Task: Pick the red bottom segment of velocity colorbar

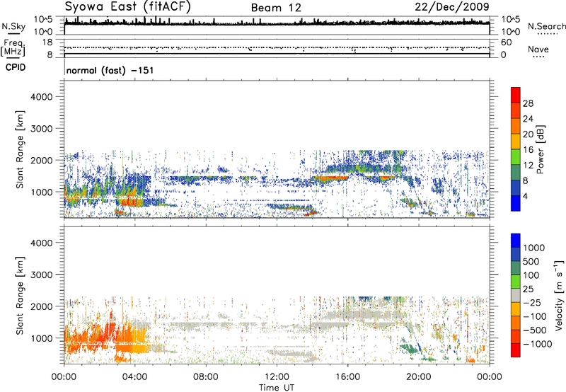Action: pyautogui.click(x=516, y=350)
